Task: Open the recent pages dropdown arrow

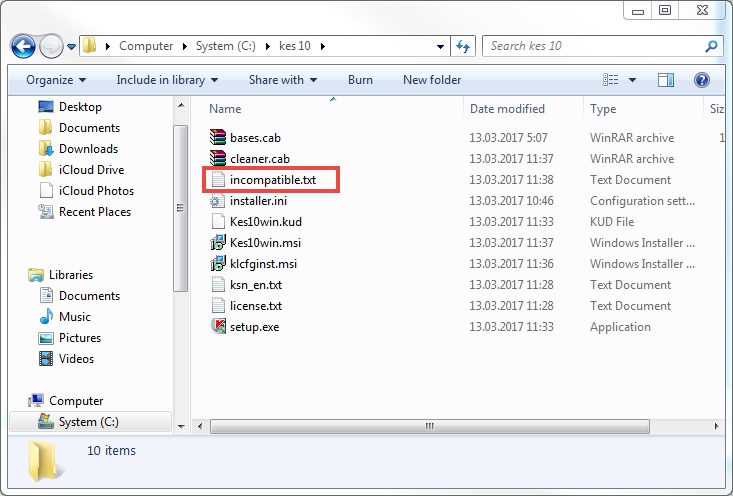Action: pyautogui.click(x=72, y=47)
